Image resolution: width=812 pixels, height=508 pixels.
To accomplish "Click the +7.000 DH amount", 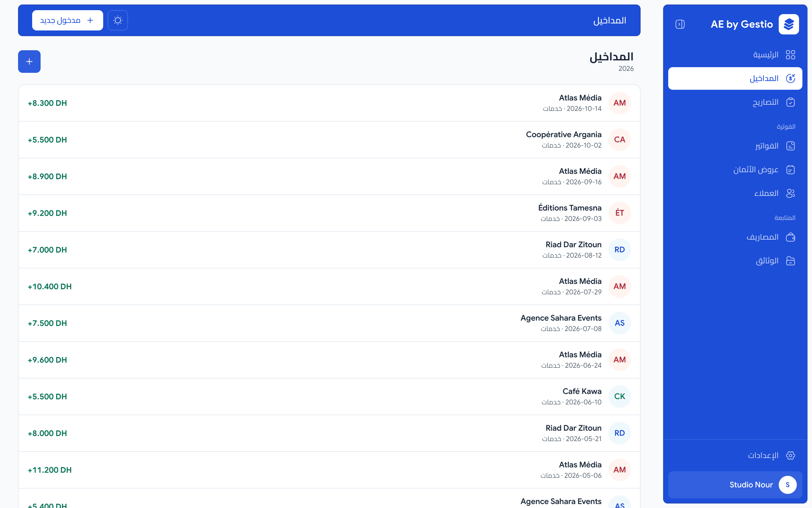I will (47, 250).
